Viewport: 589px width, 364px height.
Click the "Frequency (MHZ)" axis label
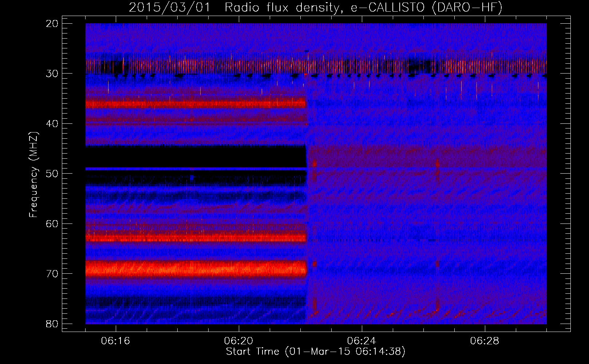tap(33, 175)
